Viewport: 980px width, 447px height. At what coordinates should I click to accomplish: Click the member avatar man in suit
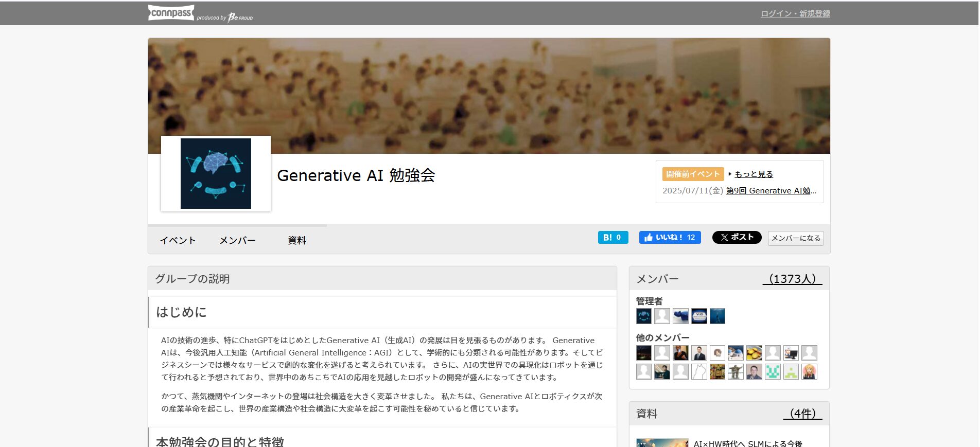click(x=699, y=353)
